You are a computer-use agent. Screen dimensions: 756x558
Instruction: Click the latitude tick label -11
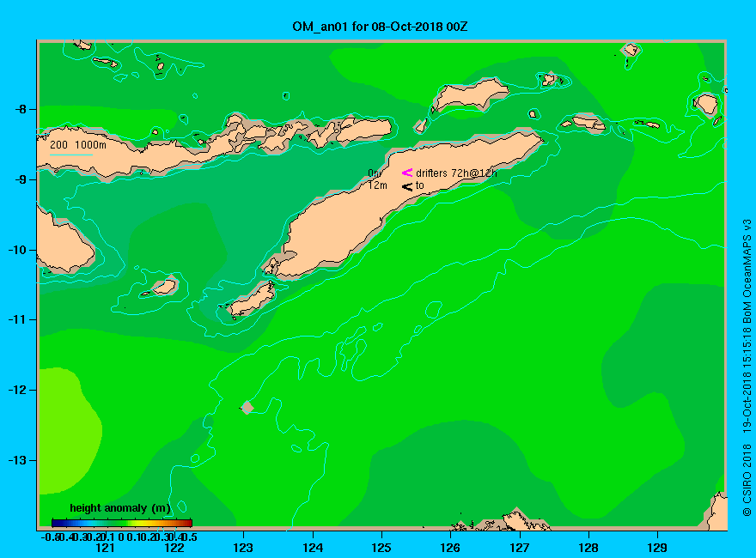point(17,319)
